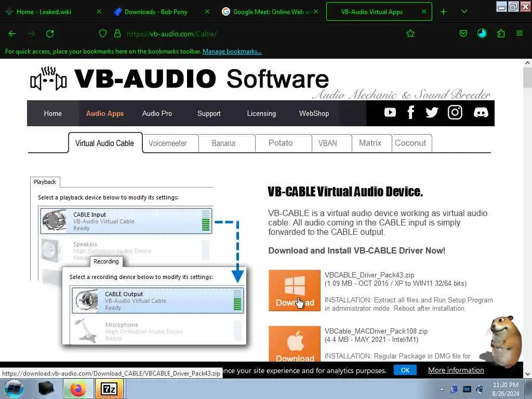Image resolution: width=532 pixels, height=399 pixels.
Task: Click the VB-Audio speaker logo
Action: pyautogui.click(x=48, y=79)
